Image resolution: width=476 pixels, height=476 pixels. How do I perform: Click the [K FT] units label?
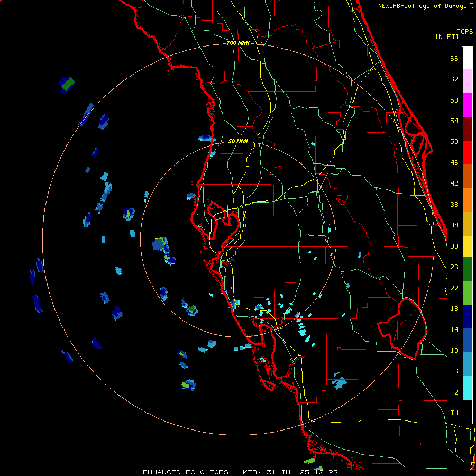click(447, 36)
